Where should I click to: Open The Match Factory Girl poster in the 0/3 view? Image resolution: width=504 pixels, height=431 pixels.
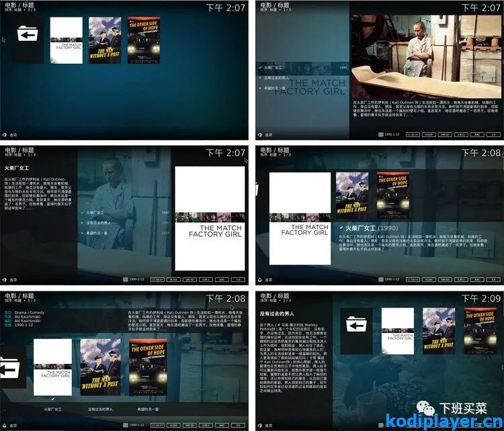point(67,40)
